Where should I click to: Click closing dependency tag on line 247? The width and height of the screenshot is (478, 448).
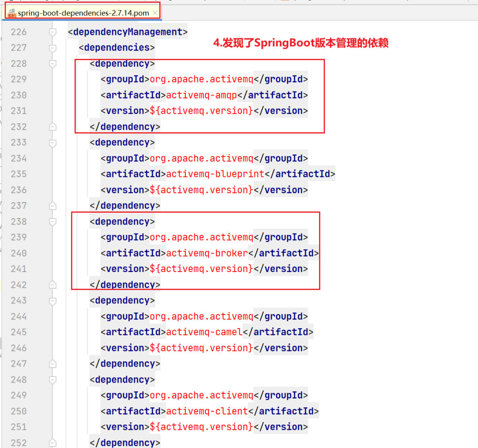pyautogui.click(x=125, y=364)
